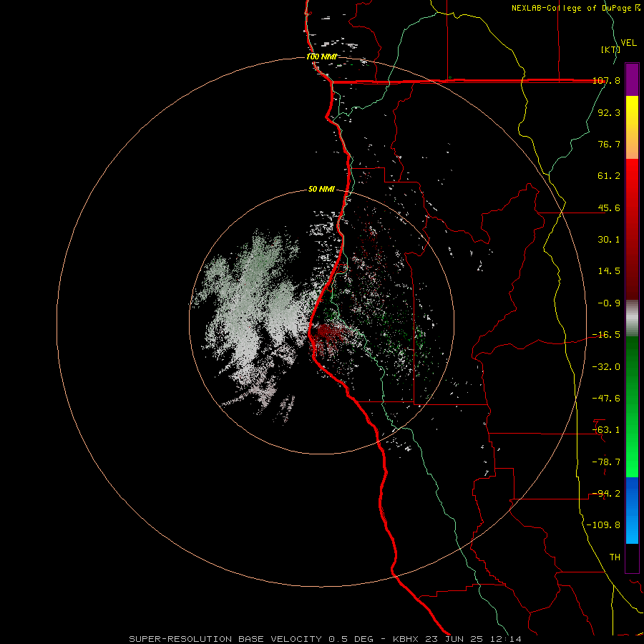
Task: Click the -94.2 scale value
Action: 607,494
